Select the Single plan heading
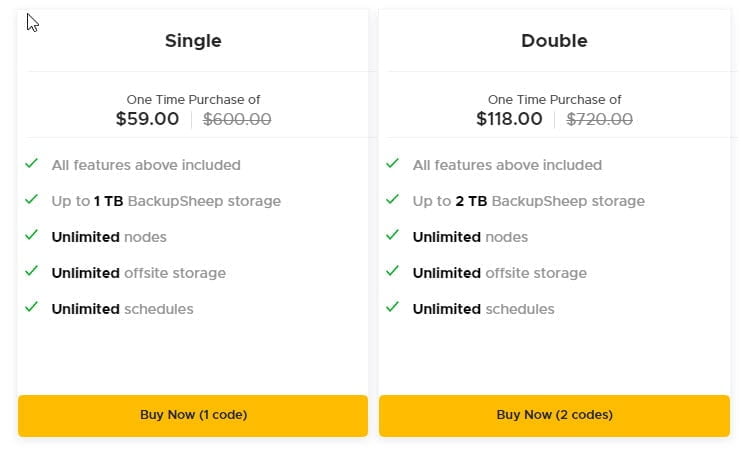Image resolution: width=742 pixels, height=458 pixels. tap(193, 41)
